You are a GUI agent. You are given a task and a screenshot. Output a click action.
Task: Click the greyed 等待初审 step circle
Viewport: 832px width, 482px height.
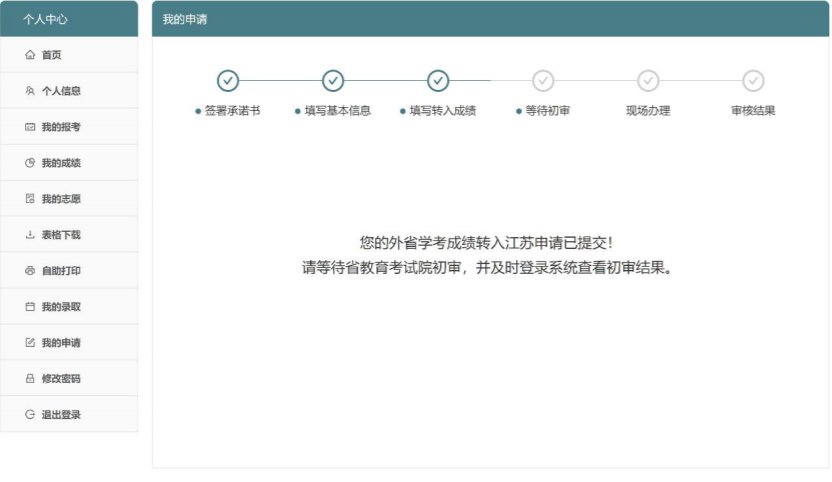pos(543,81)
